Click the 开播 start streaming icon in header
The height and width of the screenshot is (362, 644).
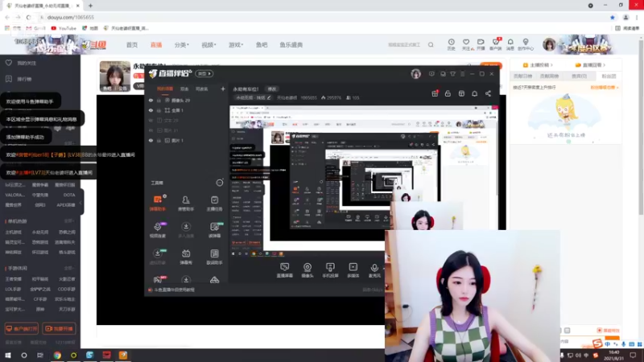point(481,44)
